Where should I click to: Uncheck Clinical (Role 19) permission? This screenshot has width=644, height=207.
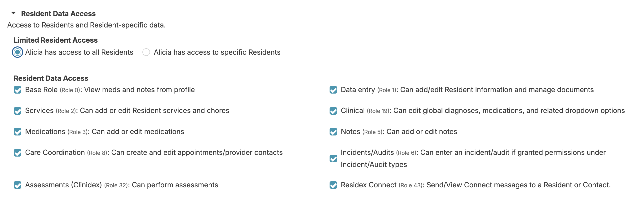coord(333,111)
